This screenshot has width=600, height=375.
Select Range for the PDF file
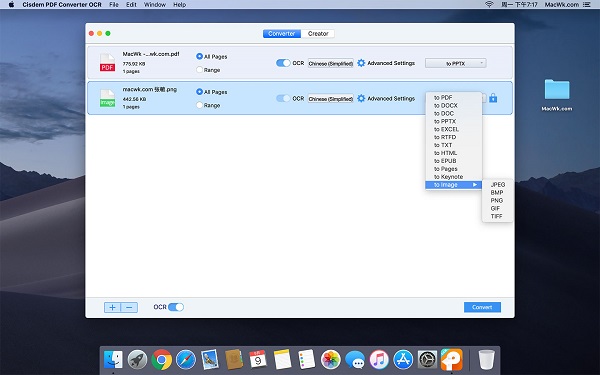(199, 70)
